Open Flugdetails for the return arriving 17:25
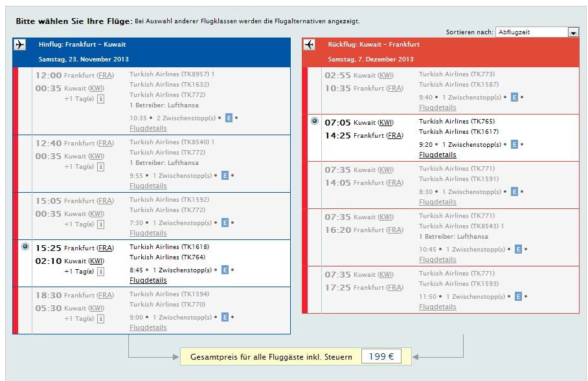This screenshot has width=588, height=381. [438, 307]
